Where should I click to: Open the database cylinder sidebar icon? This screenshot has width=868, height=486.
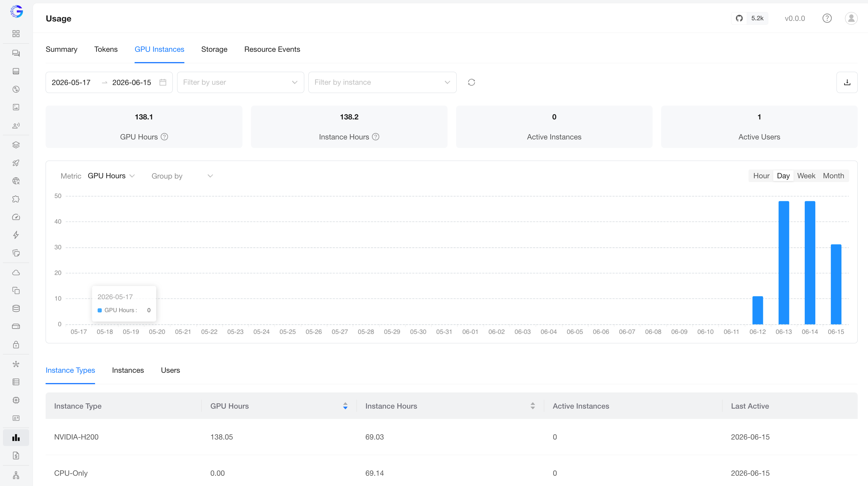pos(16,309)
